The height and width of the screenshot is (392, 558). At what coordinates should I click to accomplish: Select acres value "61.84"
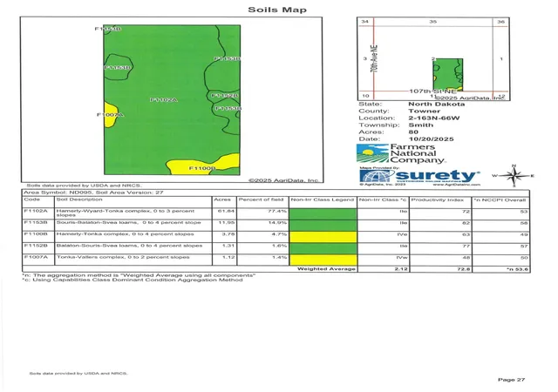point(227,211)
